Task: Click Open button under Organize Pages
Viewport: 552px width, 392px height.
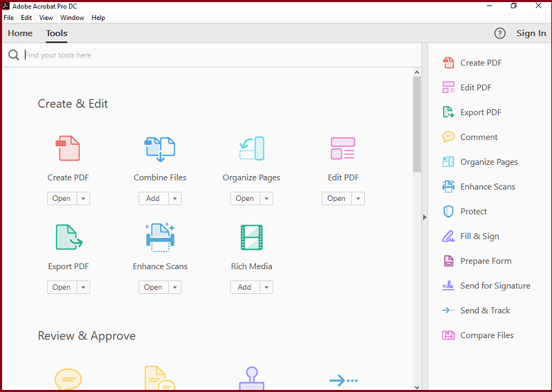Action: click(245, 198)
